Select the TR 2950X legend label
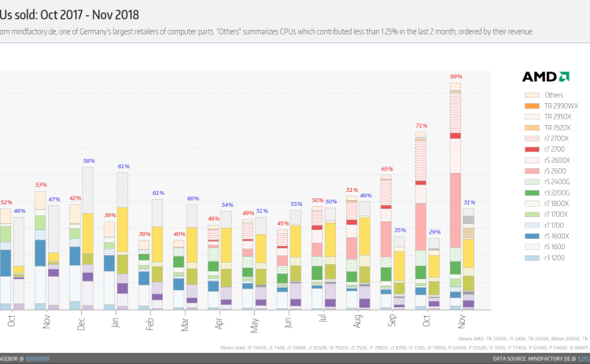This screenshot has width=590, height=364. pyautogui.click(x=558, y=117)
